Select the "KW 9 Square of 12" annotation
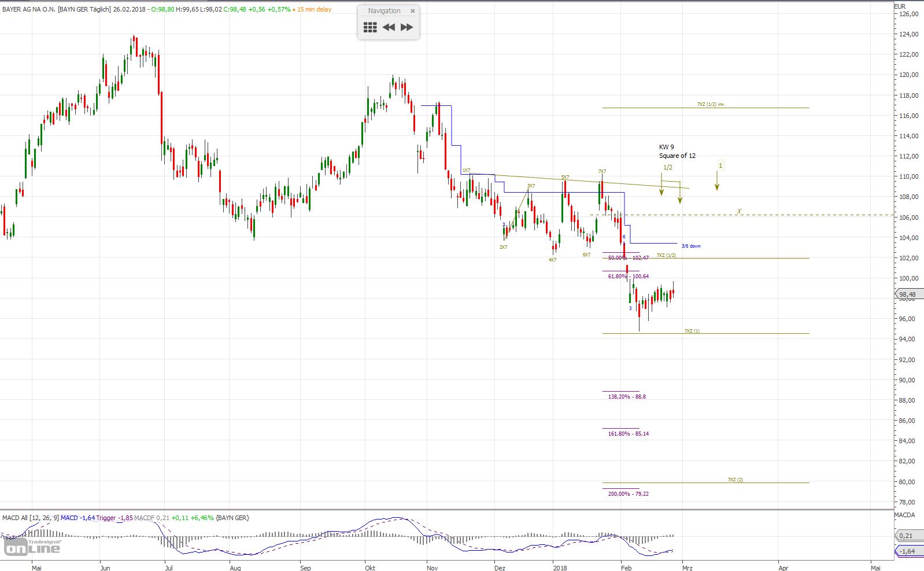 coord(677,152)
